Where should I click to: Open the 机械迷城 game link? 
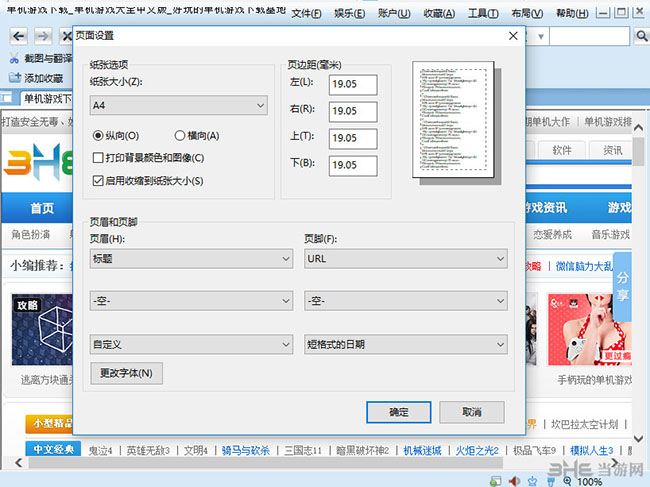click(x=422, y=451)
